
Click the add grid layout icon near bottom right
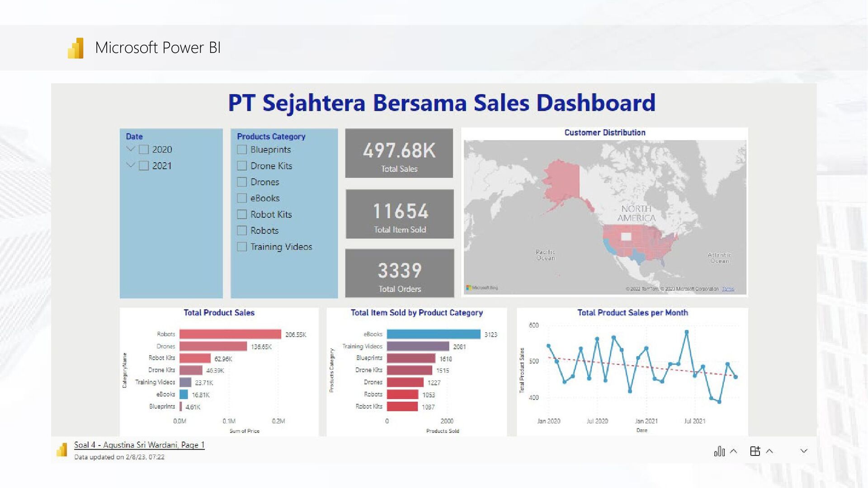click(756, 450)
